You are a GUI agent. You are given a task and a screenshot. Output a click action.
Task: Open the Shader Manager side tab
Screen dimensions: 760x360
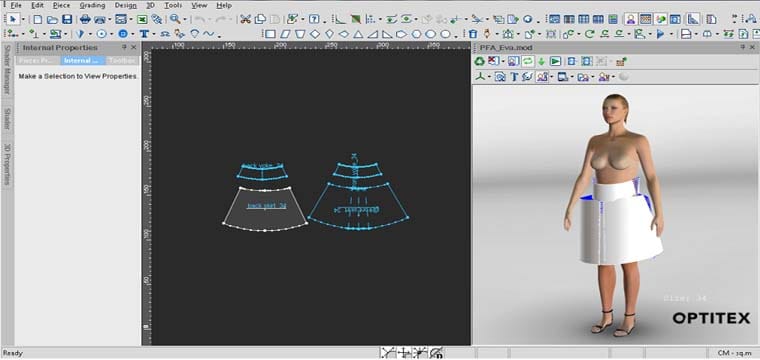[7, 71]
